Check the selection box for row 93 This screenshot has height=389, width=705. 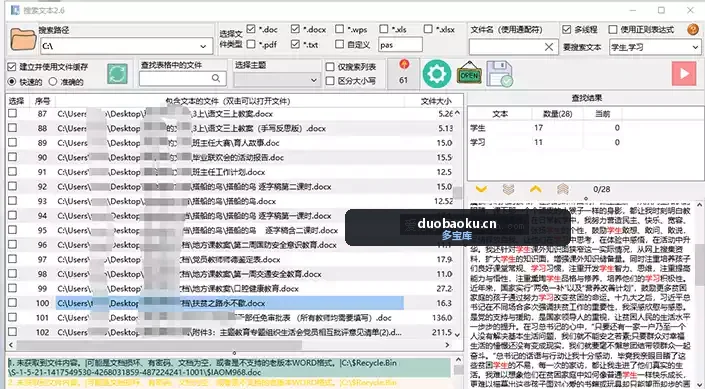[x=13, y=201]
